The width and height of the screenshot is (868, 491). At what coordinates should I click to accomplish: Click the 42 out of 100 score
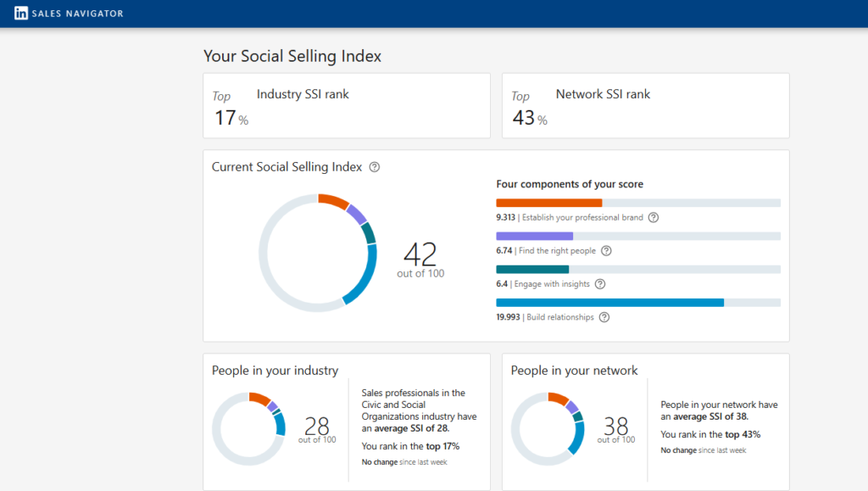(420, 259)
